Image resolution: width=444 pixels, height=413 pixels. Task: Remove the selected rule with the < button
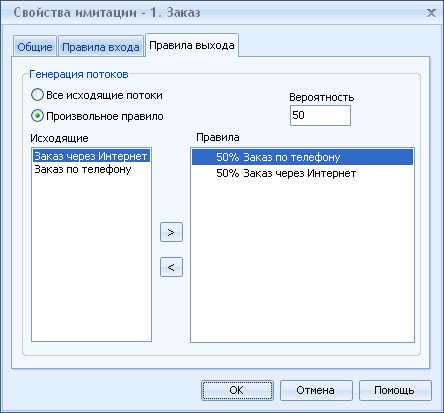(171, 267)
